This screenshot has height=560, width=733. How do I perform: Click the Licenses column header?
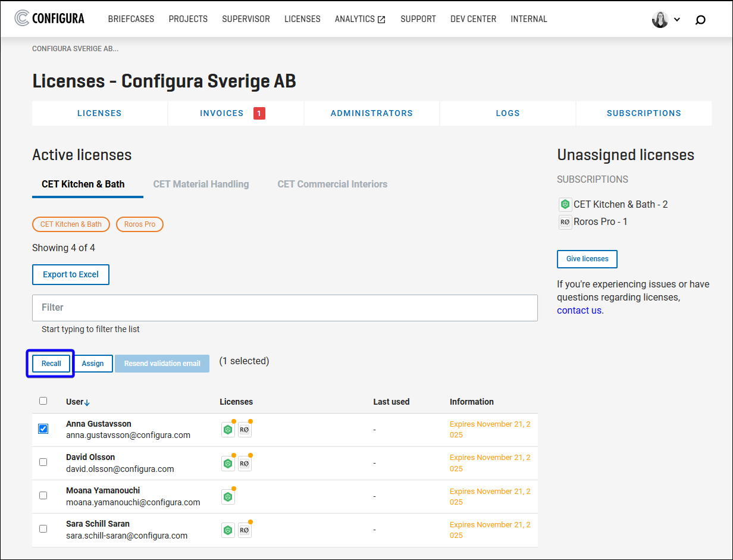(236, 402)
